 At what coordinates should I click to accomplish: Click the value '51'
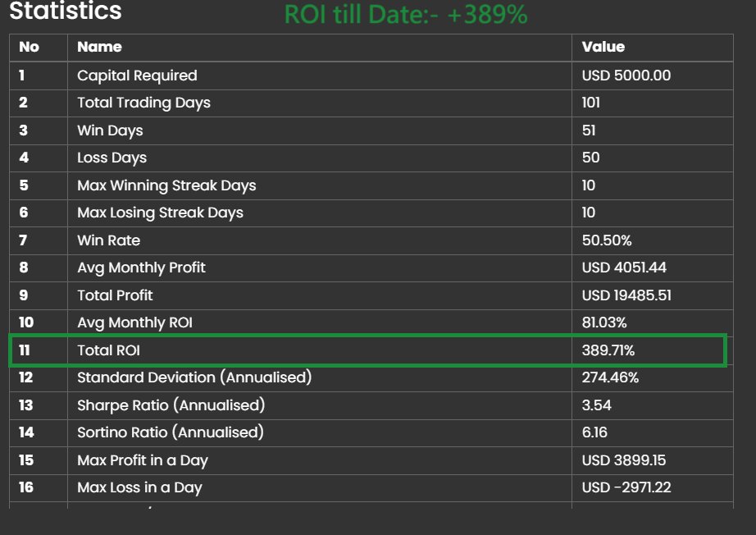pos(589,130)
